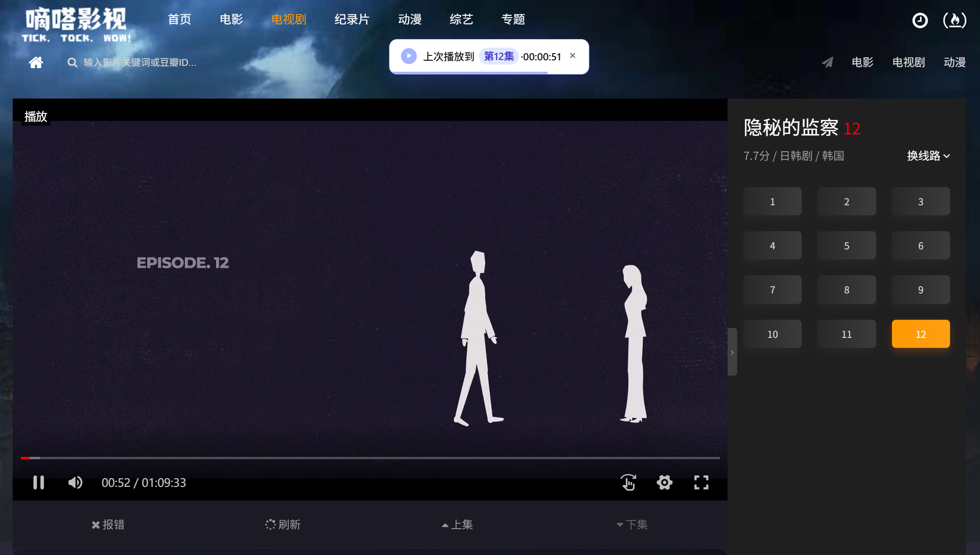Viewport: 980px width, 555px height.
Task: Open the 专题 nav item
Action: pos(513,19)
